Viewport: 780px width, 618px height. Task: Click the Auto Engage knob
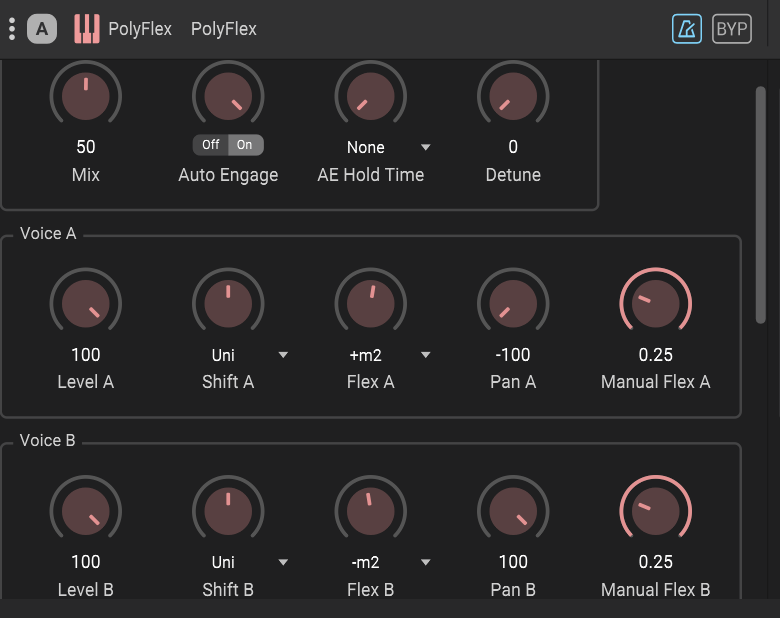point(228,96)
